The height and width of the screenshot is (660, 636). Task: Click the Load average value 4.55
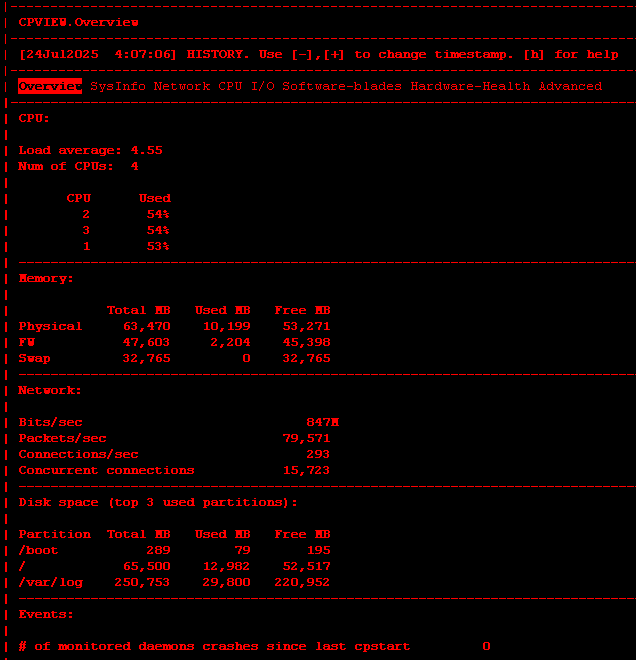tap(146, 150)
